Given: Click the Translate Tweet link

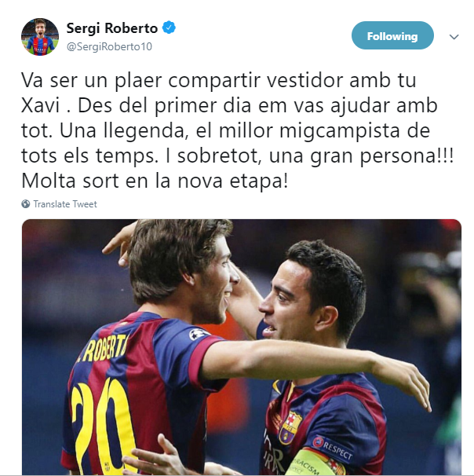Looking at the screenshot, I should [65, 204].
